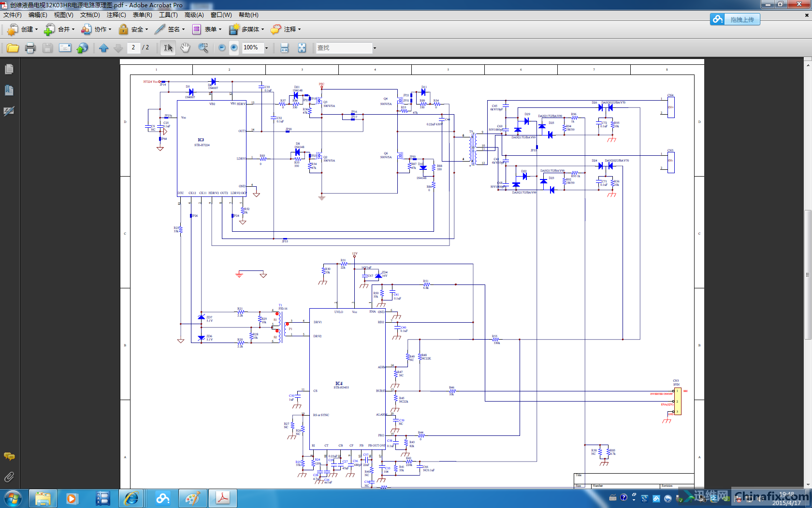
Task: Print the document using printer icon
Action: [30, 48]
